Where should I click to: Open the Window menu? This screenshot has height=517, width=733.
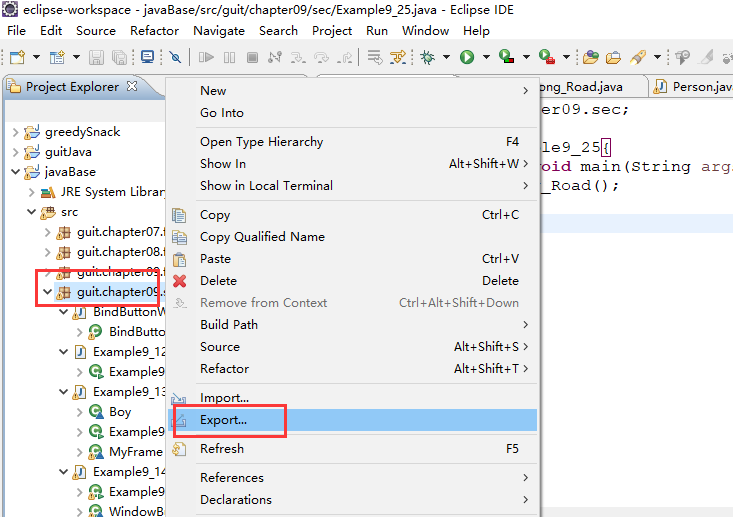(425, 31)
